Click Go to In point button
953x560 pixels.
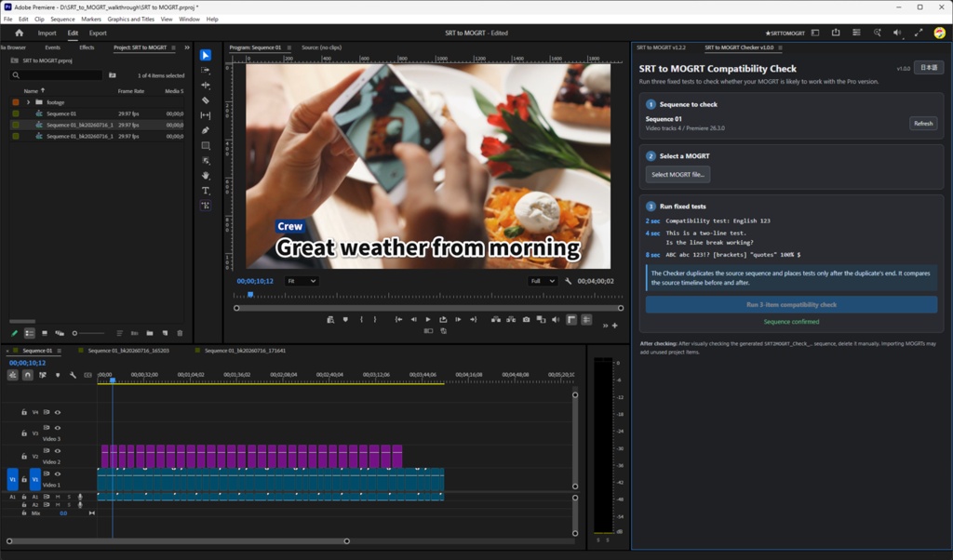(398, 319)
